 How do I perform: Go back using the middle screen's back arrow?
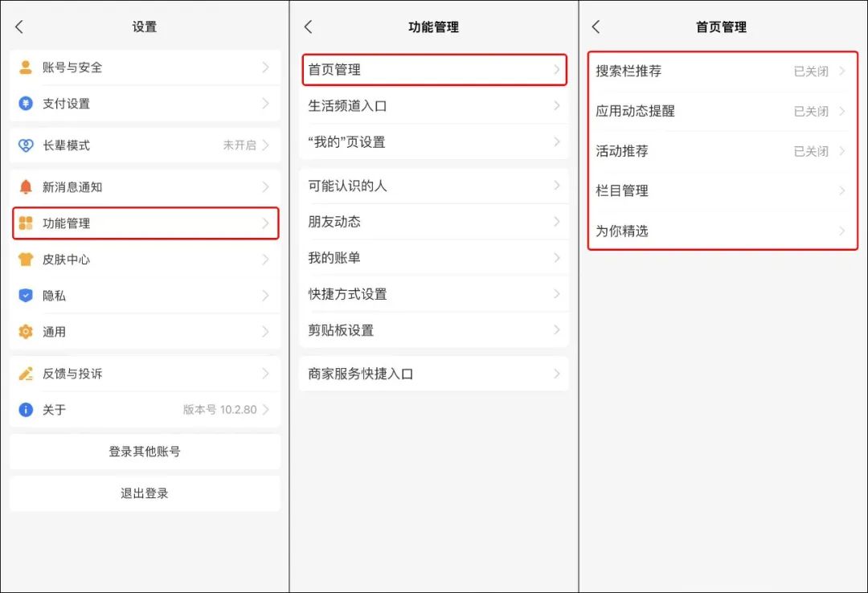(x=308, y=26)
